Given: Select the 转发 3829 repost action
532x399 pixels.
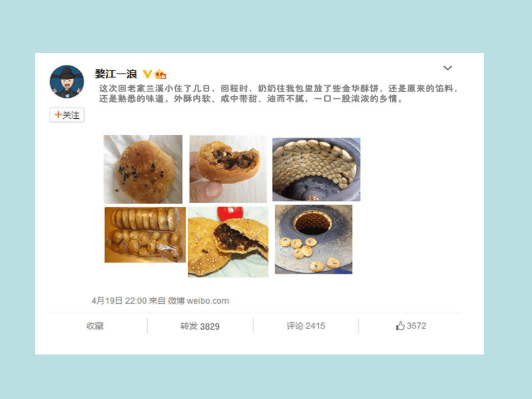Looking at the screenshot, I should (200, 327).
